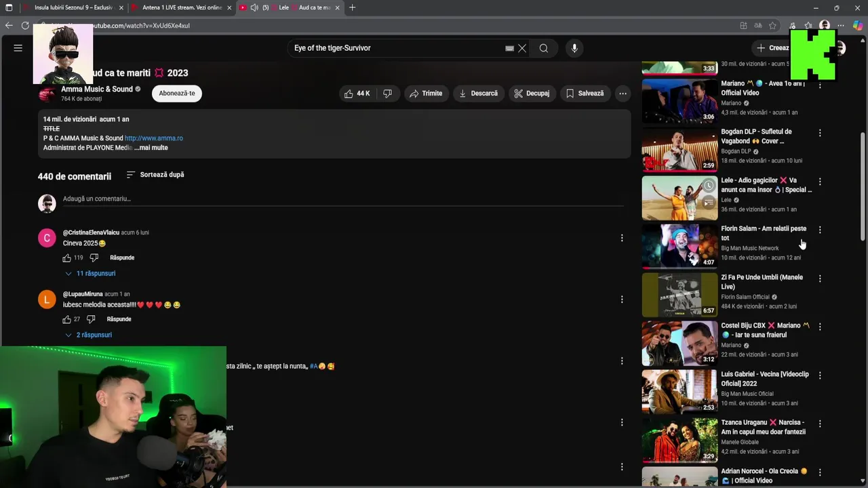Click the Descarcă download button
Viewport: 868px width, 488px height.
(x=478, y=94)
